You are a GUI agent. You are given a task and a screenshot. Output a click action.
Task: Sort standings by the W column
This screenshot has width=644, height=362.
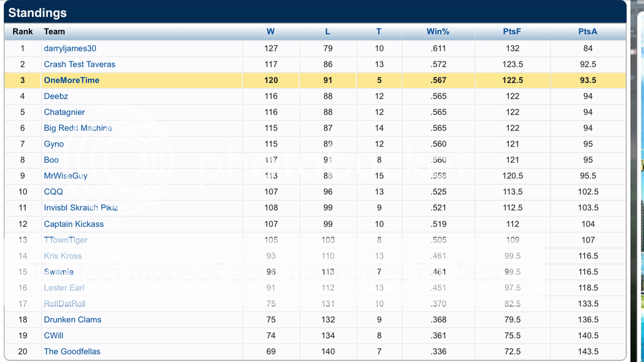tap(270, 31)
